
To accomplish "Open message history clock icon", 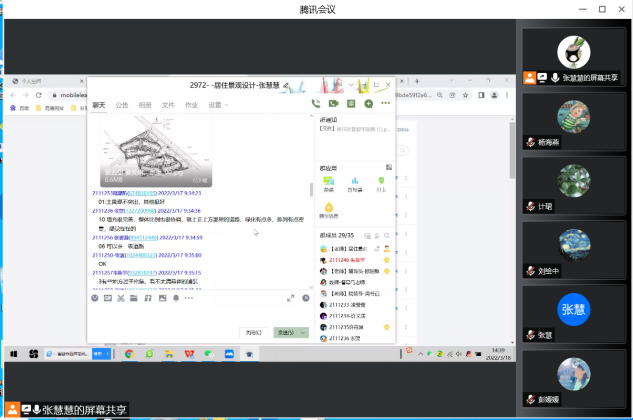I will [x=305, y=298].
